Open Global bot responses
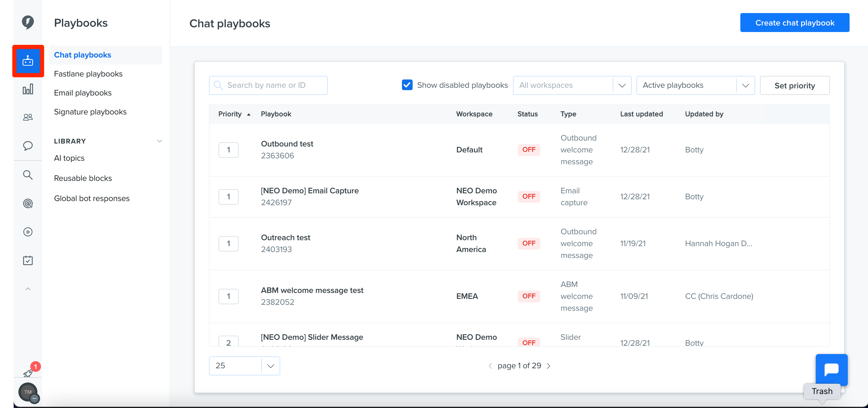 (x=92, y=199)
